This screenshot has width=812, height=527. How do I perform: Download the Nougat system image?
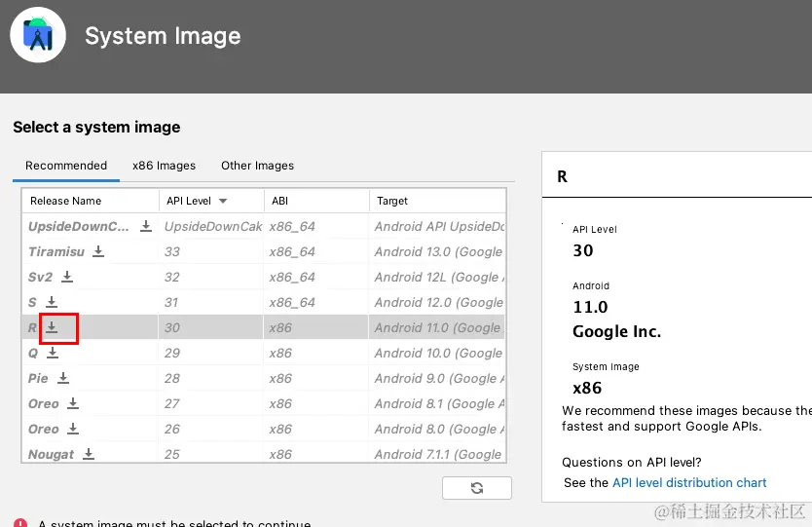point(89,454)
